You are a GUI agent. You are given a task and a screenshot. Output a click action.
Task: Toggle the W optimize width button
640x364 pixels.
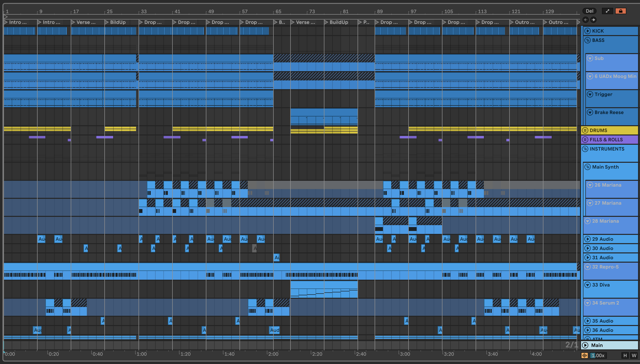tap(634, 355)
